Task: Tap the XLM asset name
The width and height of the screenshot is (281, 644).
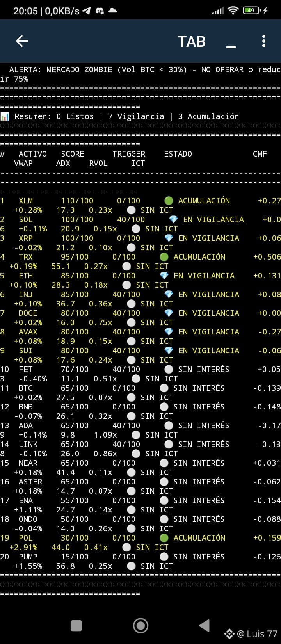Action: point(26,201)
